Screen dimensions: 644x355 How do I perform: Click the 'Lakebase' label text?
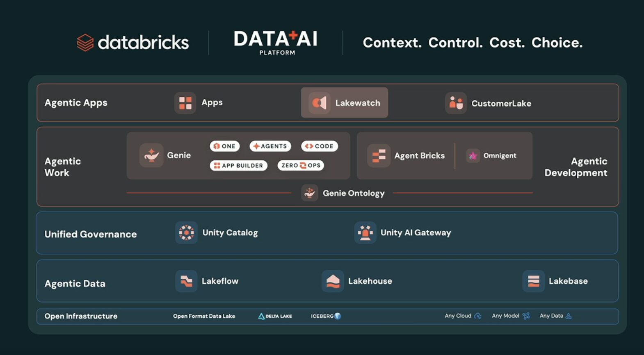[x=568, y=281]
